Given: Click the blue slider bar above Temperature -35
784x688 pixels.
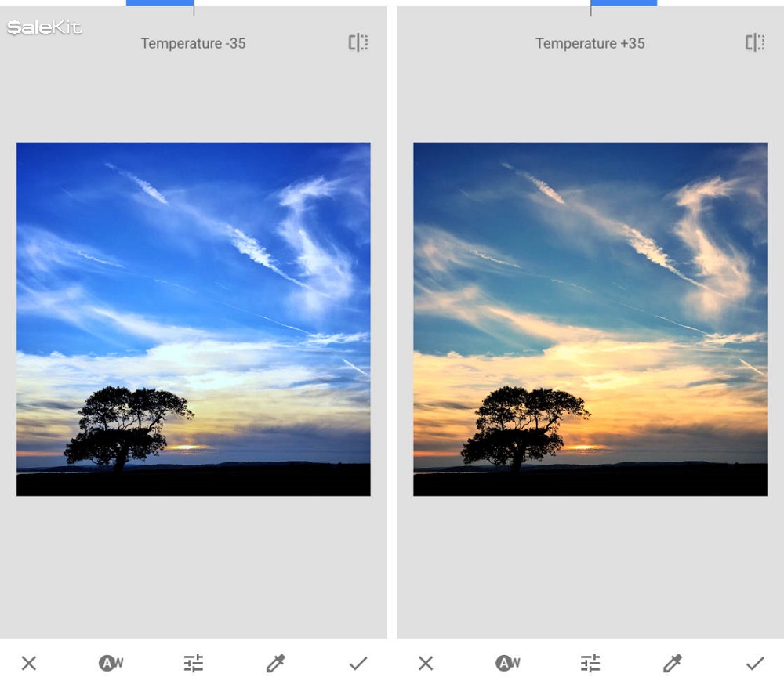Looking at the screenshot, I should pyautogui.click(x=160, y=3).
